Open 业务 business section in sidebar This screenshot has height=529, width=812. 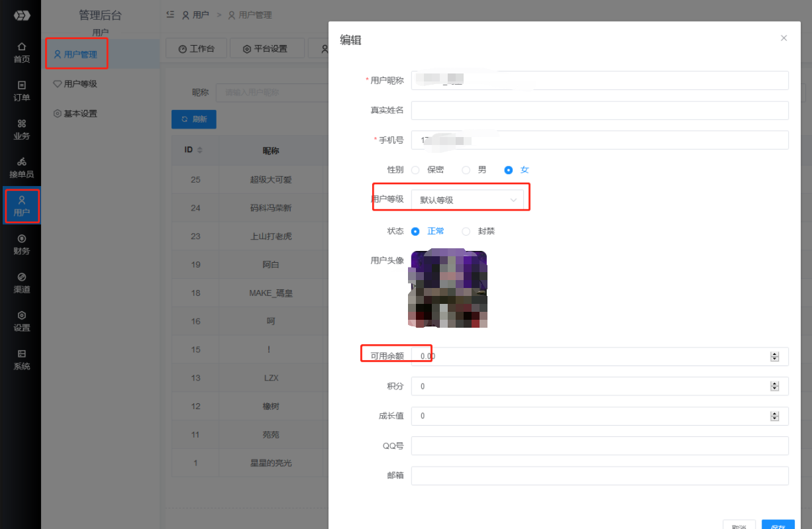pos(21,130)
